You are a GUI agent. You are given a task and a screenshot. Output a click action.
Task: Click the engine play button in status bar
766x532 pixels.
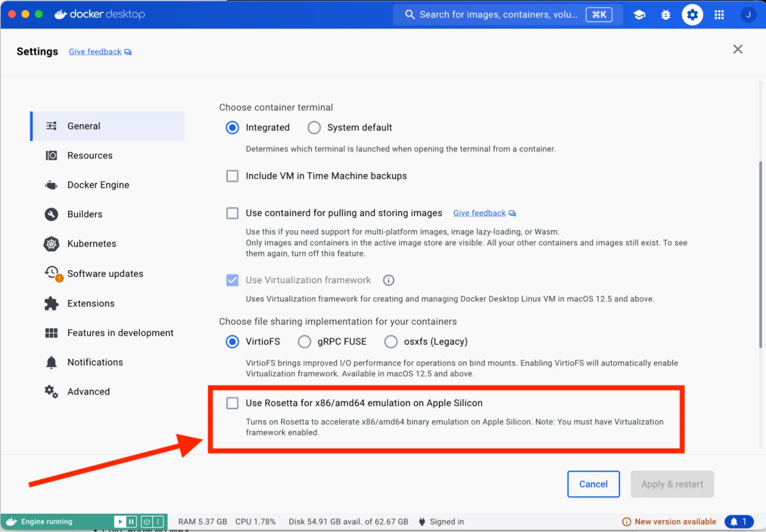(120, 522)
